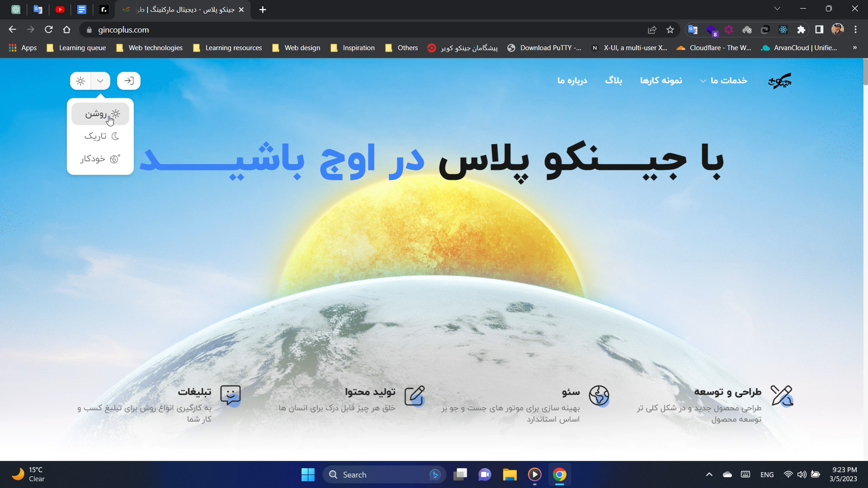Click the تولید محتوا edit icon
Viewport: 868px width, 488px height.
415,396
